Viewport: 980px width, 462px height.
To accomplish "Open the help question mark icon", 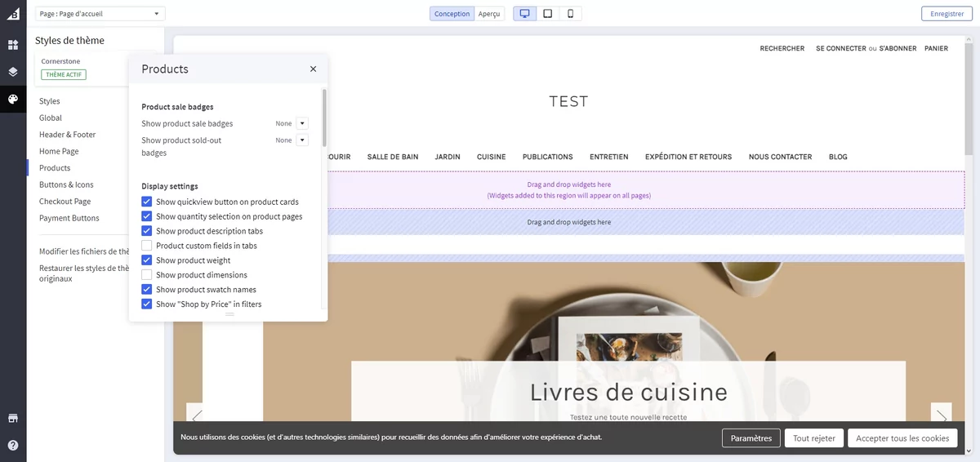I will click(13, 446).
